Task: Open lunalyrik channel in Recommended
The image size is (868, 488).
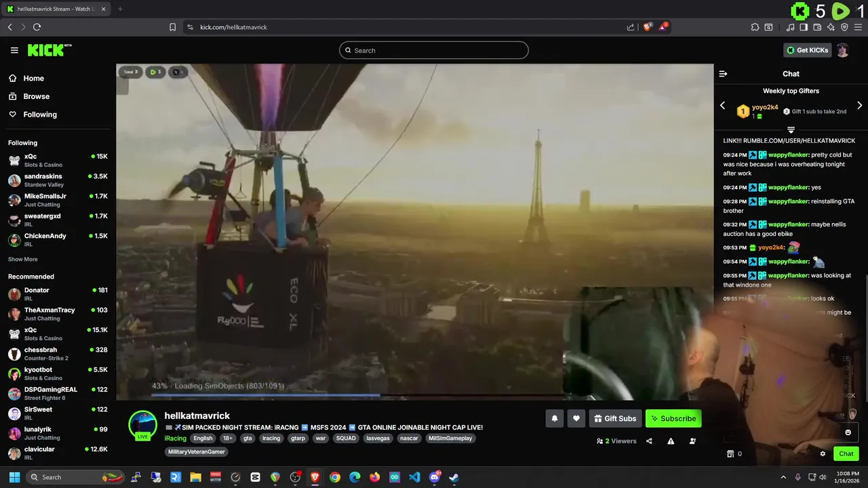Action: tap(58, 433)
